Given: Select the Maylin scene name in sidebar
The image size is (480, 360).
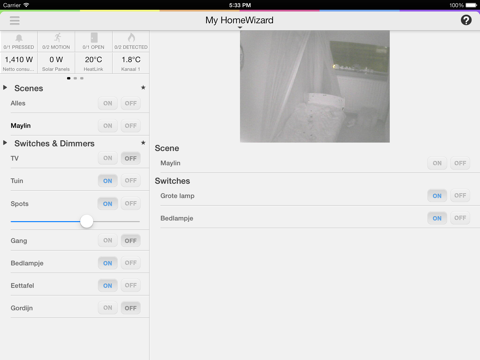Looking at the screenshot, I should (21, 126).
